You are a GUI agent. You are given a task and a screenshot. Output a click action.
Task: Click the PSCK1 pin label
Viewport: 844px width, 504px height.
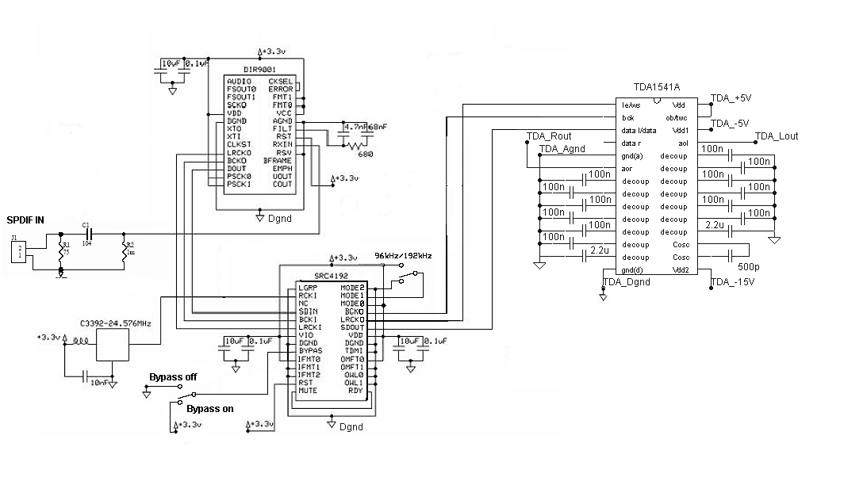[x=239, y=184]
